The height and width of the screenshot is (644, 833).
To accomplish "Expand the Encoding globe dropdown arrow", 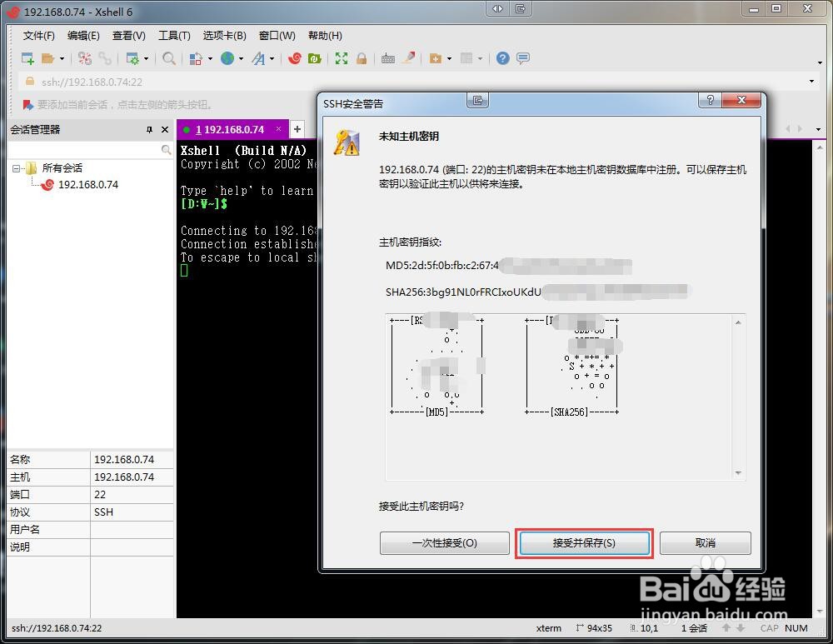I will coord(242,58).
